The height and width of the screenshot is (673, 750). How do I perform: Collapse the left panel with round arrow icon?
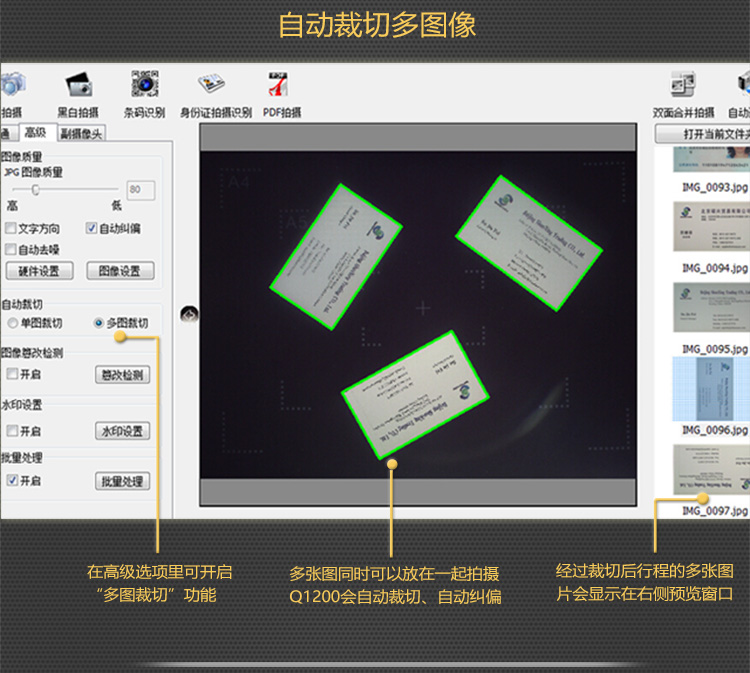tap(189, 314)
